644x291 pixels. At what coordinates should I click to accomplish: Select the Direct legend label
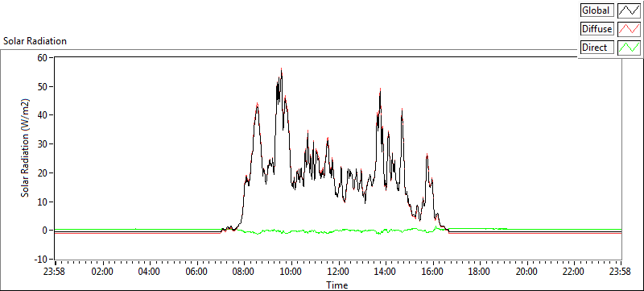597,48
